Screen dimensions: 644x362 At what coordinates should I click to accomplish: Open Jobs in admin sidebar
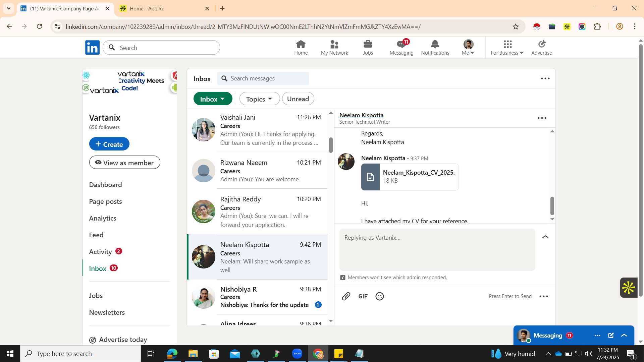96,296
